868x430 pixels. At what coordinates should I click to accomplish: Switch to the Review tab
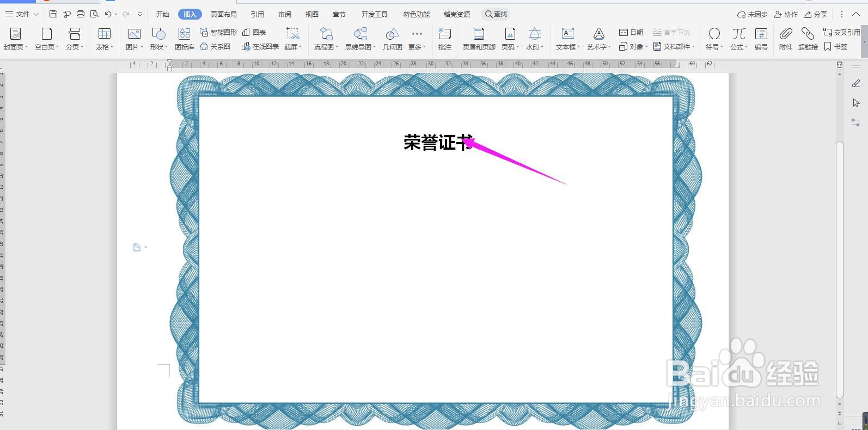click(285, 14)
